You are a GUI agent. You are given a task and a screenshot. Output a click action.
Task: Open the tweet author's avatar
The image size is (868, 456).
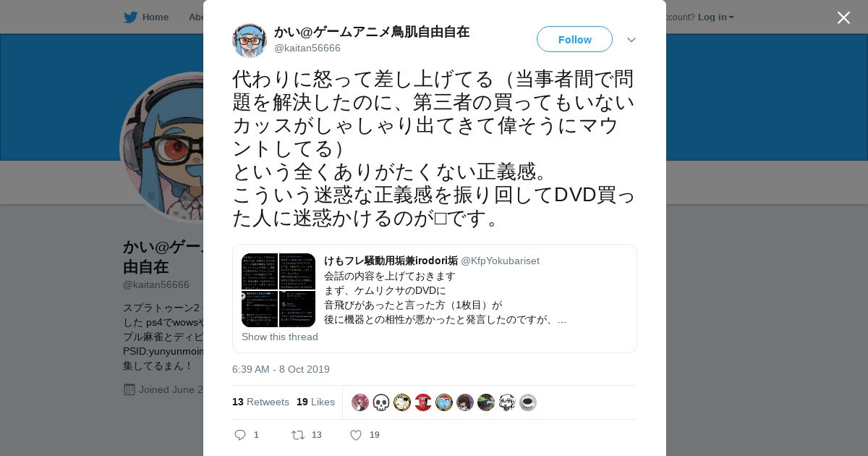coord(250,40)
